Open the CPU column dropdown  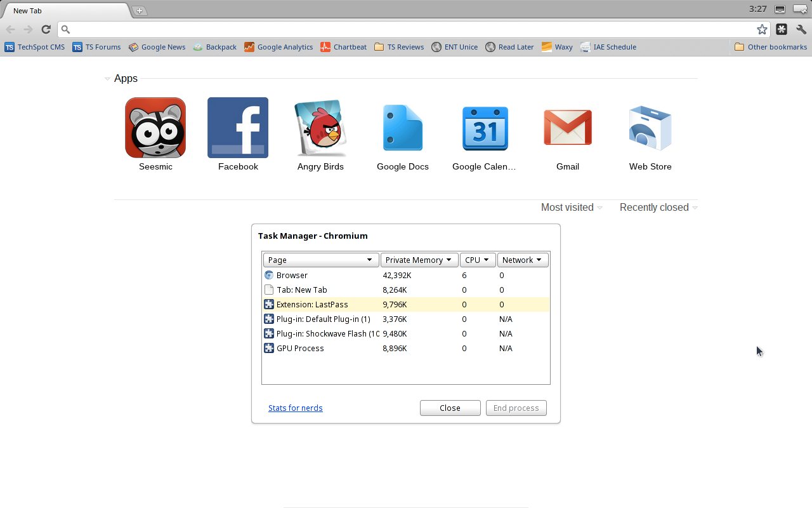tap(478, 260)
